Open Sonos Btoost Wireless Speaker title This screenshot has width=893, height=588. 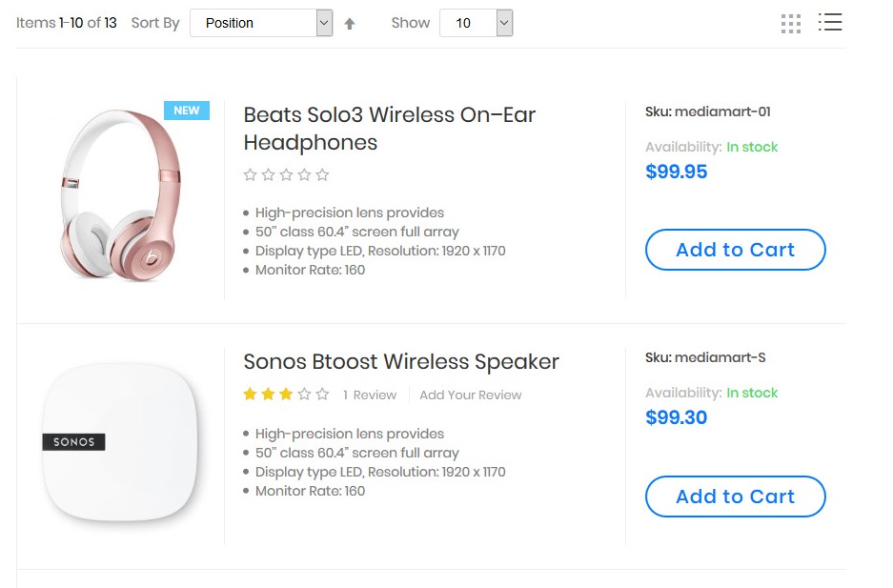pyautogui.click(x=401, y=362)
